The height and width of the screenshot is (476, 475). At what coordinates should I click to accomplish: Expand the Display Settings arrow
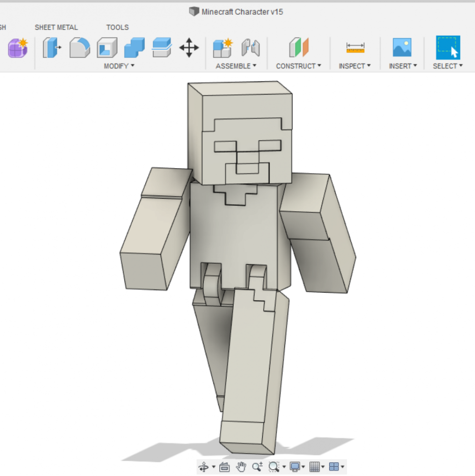(x=303, y=467)
